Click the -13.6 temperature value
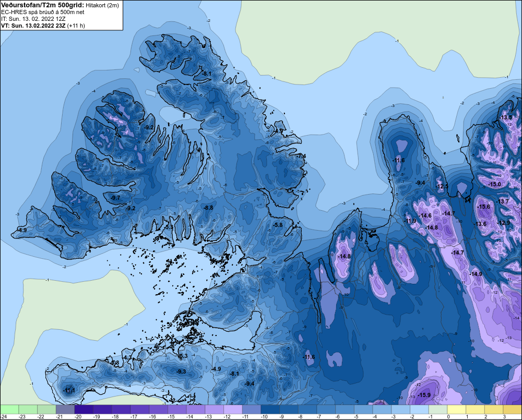This screenshot has width=522, height=420. (x=480, y=224)
